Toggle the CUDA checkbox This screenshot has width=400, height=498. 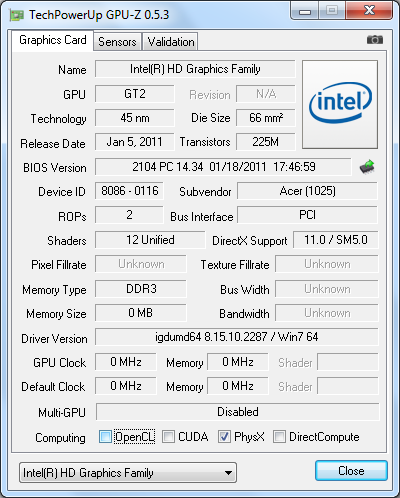click(168, 437)
